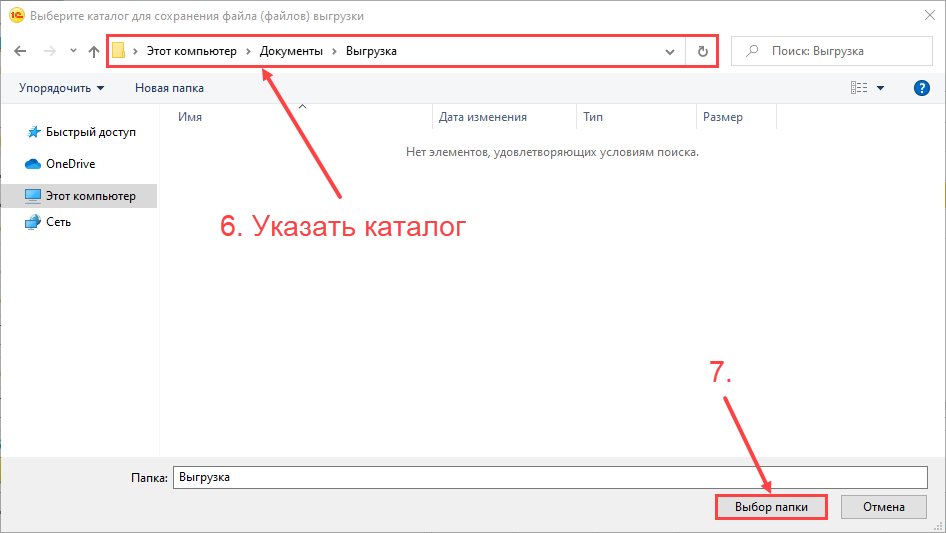Confirm with the Выбор папки button
The height and width of the screenshot is (533, 946).
771,507
